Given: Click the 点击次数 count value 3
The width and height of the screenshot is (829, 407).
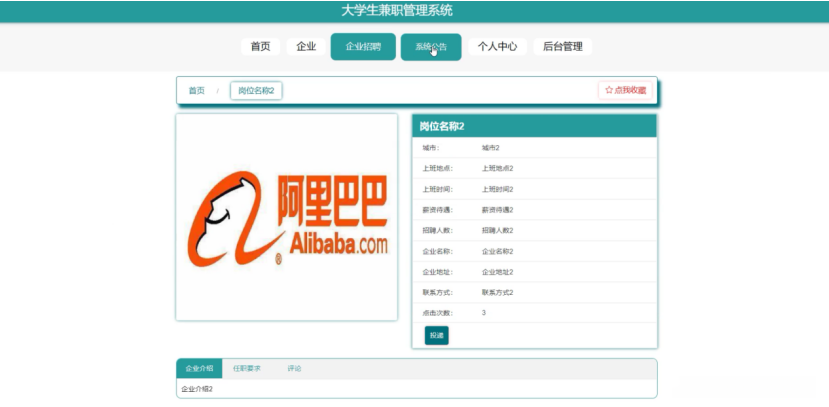Looking at the screenshot, I should coord(484,313).
